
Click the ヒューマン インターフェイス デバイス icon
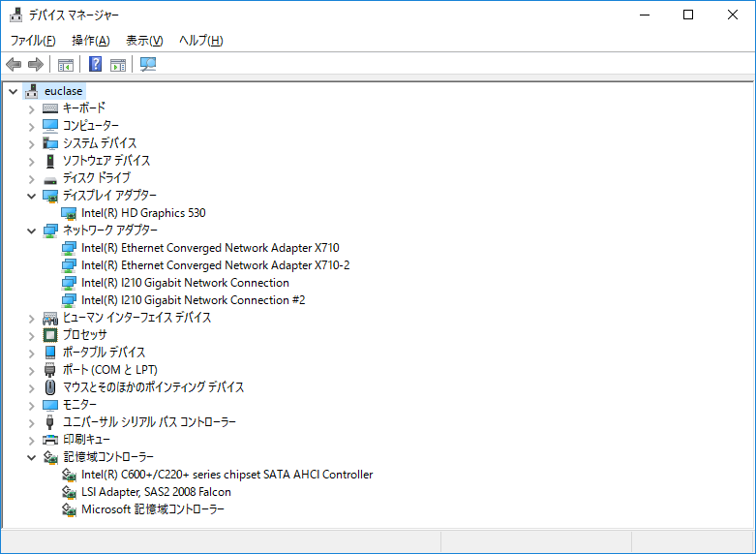50,318
